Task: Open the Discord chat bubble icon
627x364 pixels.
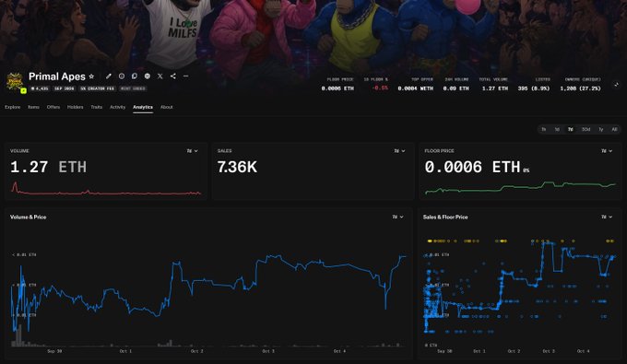Action: tap(135, 76)
